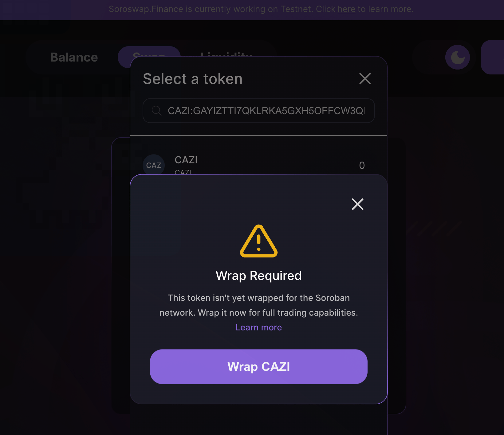Image resolution: width=504 pixels, height=435 pixels.
Task: Click the Soroban wrap explanation text
Action: pos(259,305)
